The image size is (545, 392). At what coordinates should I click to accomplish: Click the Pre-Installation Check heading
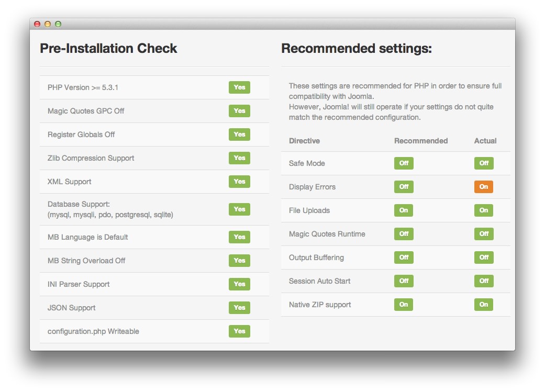point(108,49)
